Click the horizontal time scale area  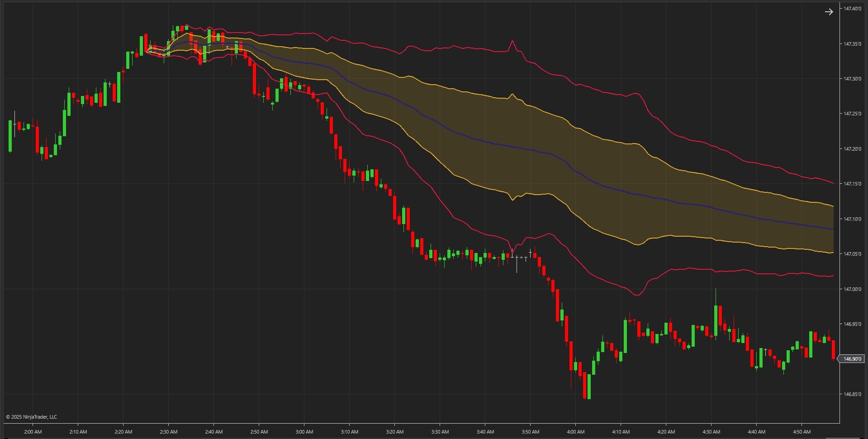pos(407,432)
